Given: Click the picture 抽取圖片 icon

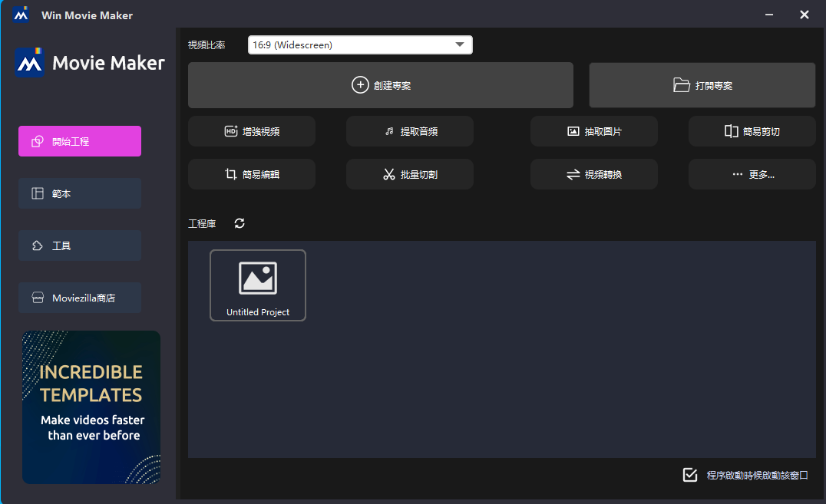Looking at the screenshot, I should pos(573,131).
